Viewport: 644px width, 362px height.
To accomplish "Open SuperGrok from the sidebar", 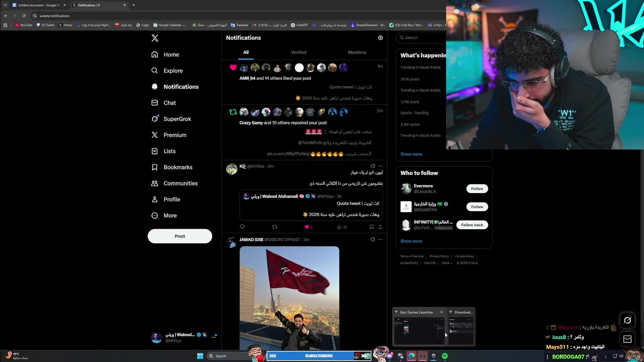I will (171, 119).
